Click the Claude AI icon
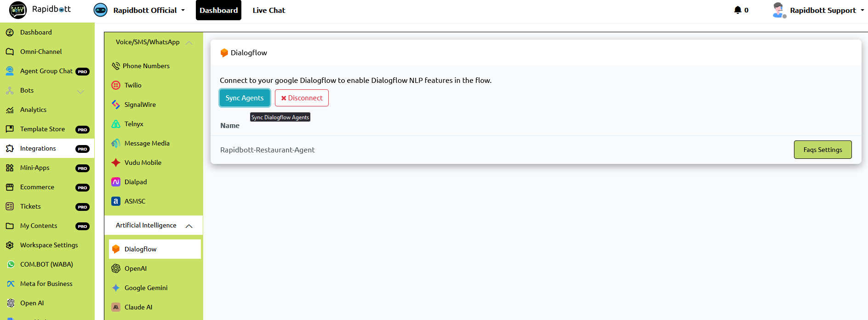The width and height of the screenshot is (868, 320). (x=116, y=307)
